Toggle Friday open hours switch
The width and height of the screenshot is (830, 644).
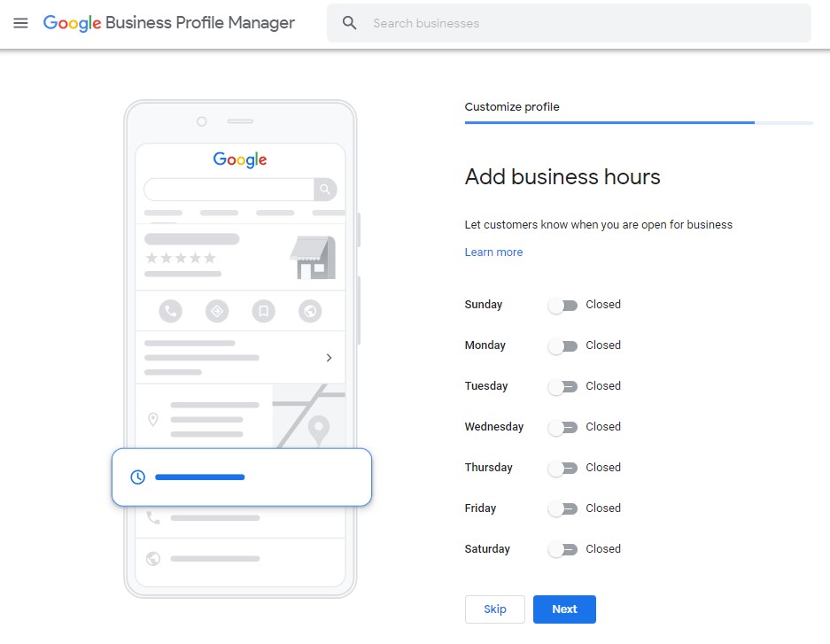point(562,509)
